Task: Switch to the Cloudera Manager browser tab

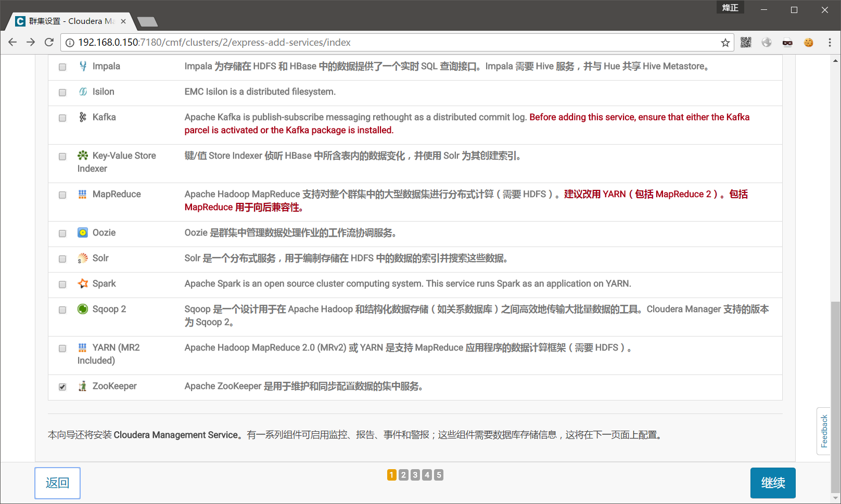Action: [70, 21]
